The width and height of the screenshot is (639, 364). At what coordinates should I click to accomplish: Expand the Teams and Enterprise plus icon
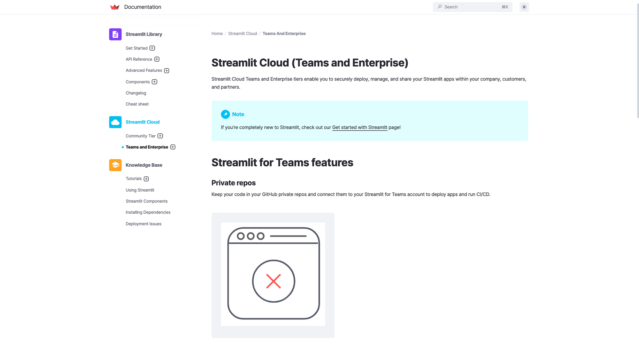point(173,147)
